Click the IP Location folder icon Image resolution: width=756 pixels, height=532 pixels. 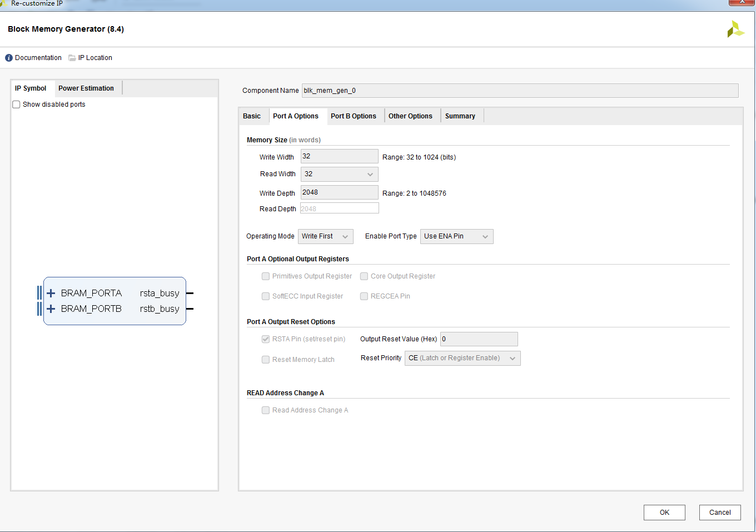click(x=72, y=58)
